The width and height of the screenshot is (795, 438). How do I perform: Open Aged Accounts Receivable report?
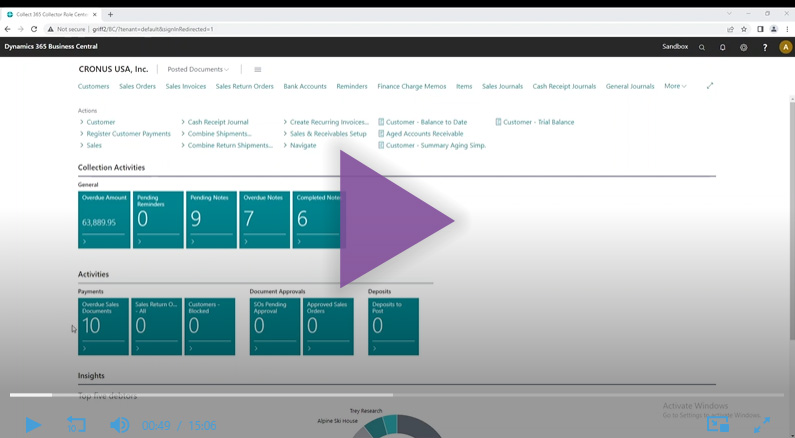pyautogui.click(x=421, y=134)
